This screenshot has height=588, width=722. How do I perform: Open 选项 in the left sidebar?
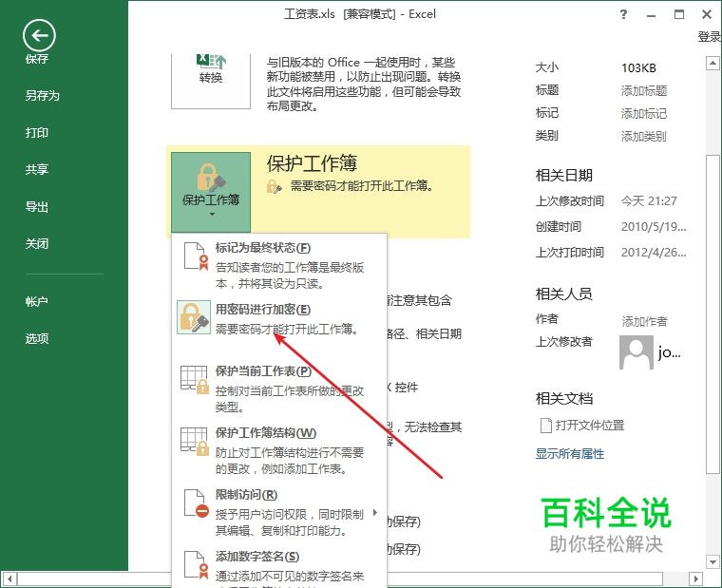(36, 338)
